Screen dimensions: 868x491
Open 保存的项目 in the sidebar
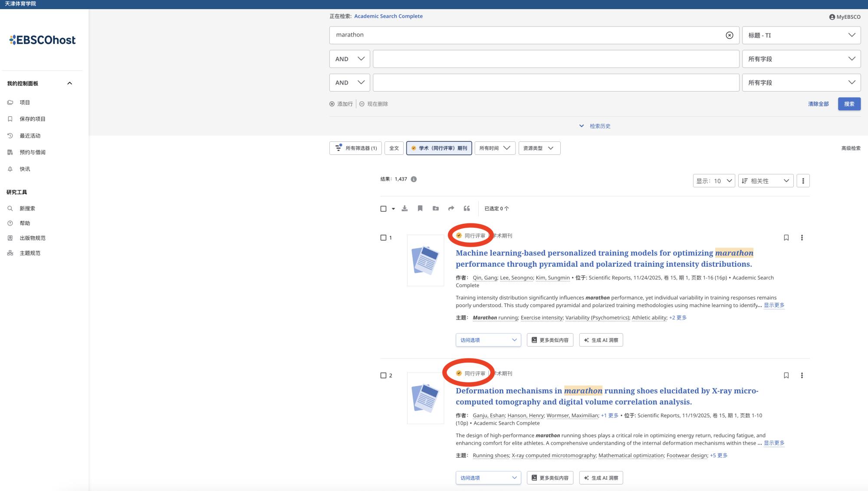[32, 119]
